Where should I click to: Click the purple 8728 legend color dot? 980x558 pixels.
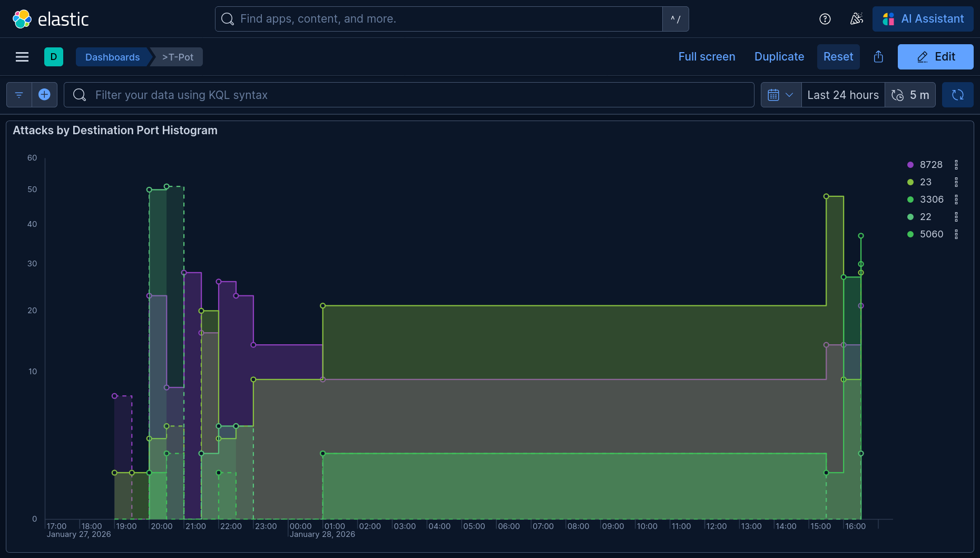[x=910, y=165]
